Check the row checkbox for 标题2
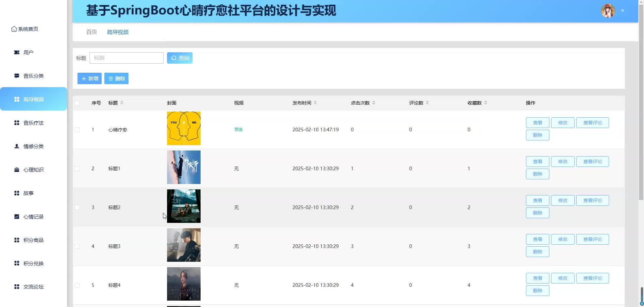The image size is (644, 307). coord(77,207)
